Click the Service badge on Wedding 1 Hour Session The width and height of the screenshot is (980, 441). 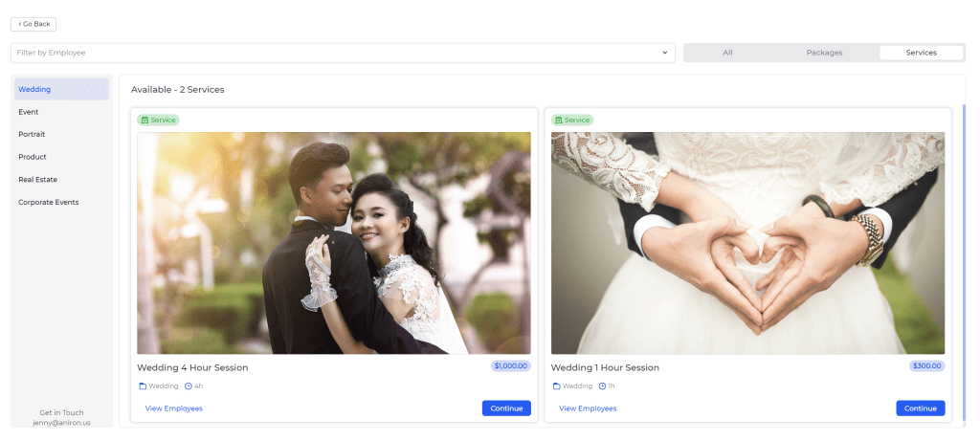572,120
